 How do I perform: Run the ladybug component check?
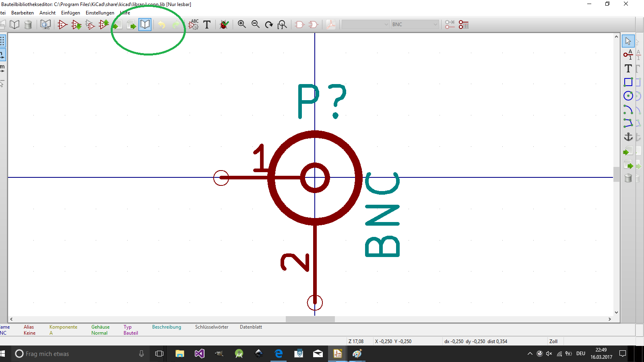(224, 25)
